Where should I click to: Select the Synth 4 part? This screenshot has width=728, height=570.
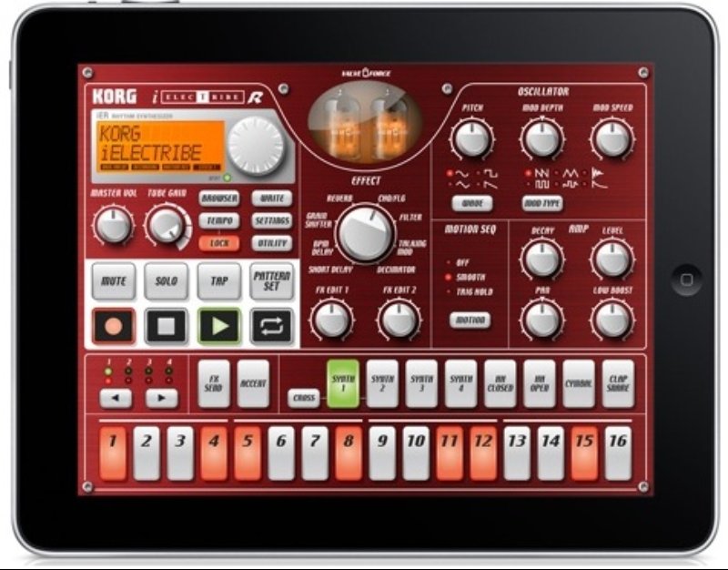[461, 383]
